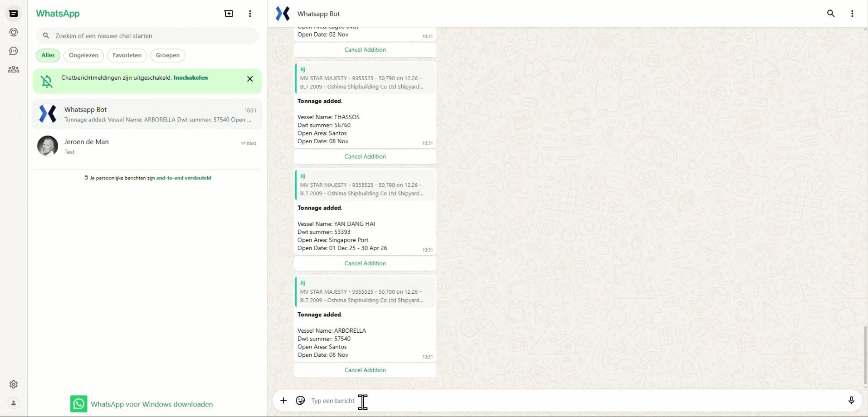Open the chat with Jeroen de Man
This screenshot has height=417, width=868.
pyautogui.click(x=147, y=146)
